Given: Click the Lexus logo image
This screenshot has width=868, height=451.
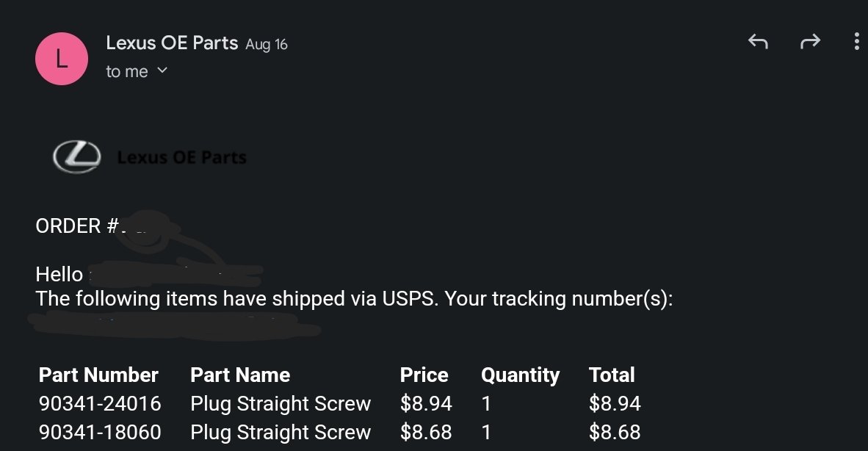Looking at the screenshot, I should click(77, 157).
